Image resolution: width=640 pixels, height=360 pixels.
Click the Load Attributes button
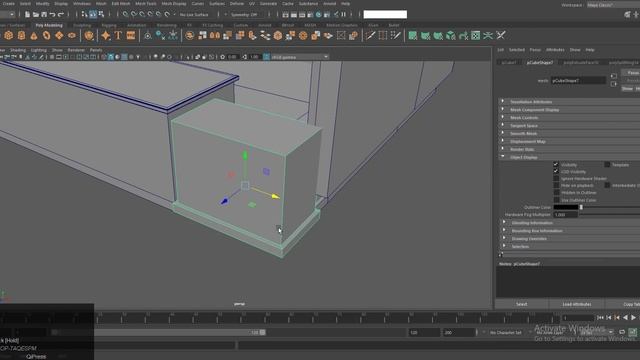(577, 304)
